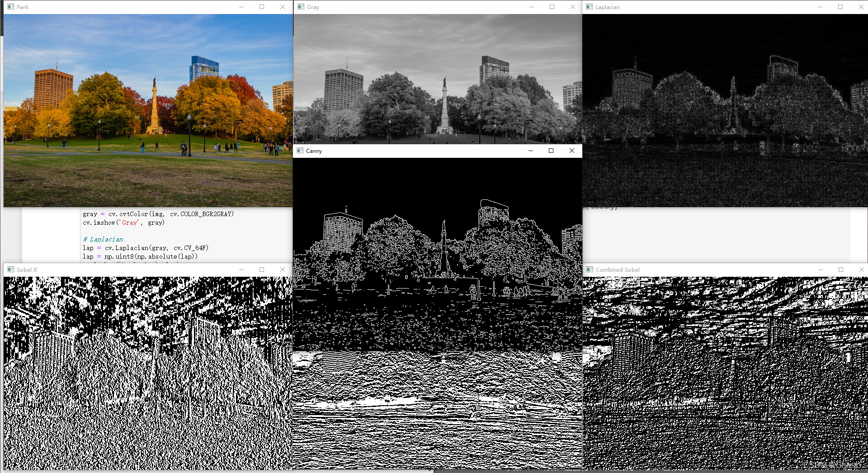Image resolution: width=868 pixels, height=473 pixels.
Task: Click the Sobel X window's title bar icon
Action: [11, 270]
